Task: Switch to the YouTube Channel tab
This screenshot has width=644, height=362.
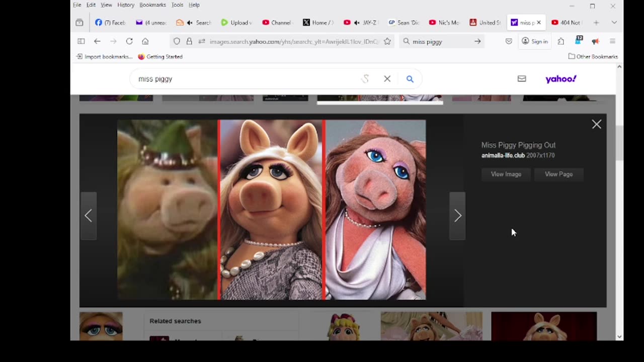Action: click(277, 23)
